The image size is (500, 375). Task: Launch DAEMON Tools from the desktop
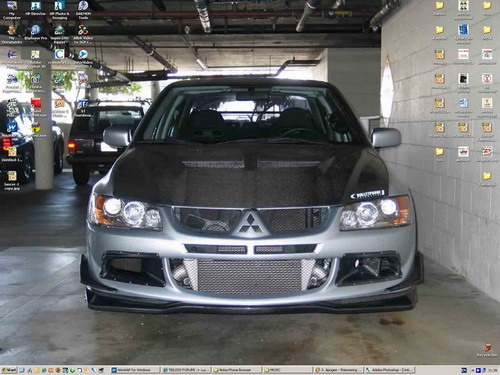coord(83,9)
